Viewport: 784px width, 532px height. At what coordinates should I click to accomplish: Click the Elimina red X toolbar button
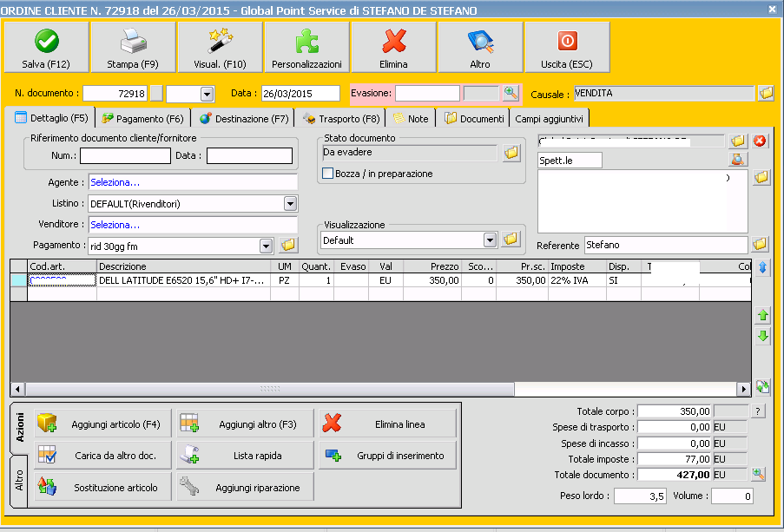393,47
